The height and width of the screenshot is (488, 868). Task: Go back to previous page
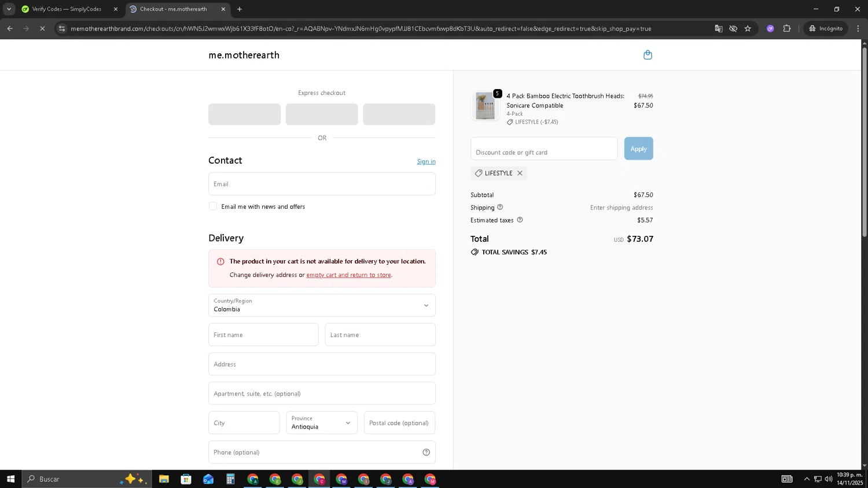(10, 28)
